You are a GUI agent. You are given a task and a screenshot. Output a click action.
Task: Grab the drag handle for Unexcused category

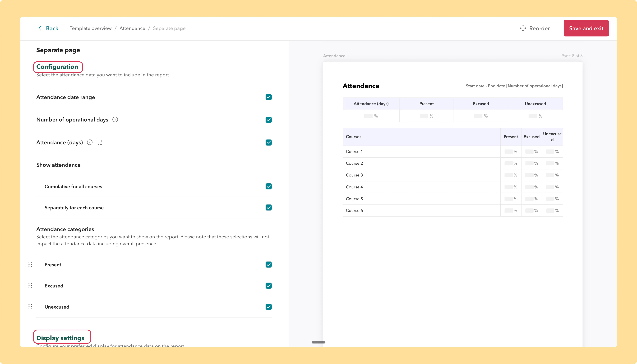pyautogui.click(x=30, y=307)
